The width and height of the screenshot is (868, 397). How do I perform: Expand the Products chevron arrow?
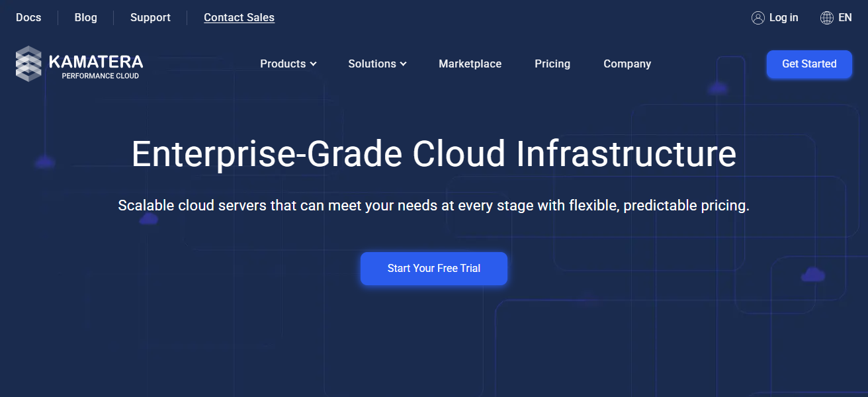[x=314, y=64]
